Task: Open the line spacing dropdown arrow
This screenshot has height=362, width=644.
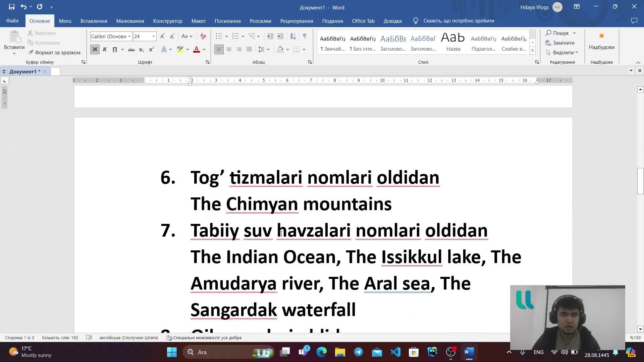Action: pos(268,49)
